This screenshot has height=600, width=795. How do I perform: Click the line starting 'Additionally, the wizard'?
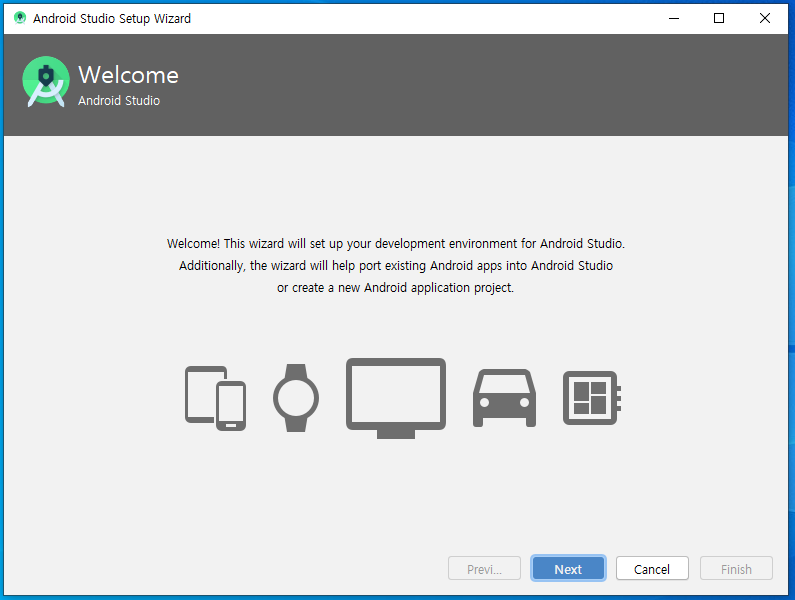point(396,266)
